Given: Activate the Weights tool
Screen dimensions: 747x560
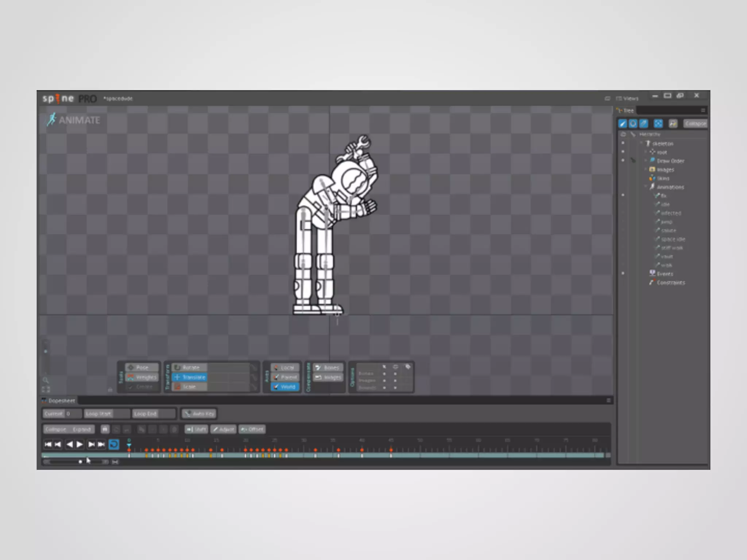Looking at the screenshot, I should pyautogui.click(x=142, y=377).
